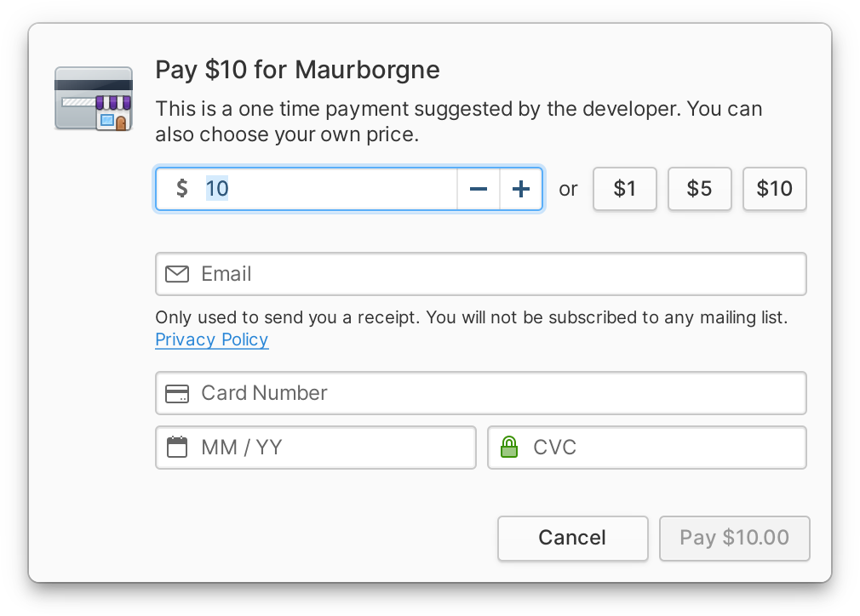Click into the Email text field

tap(494, 274)
